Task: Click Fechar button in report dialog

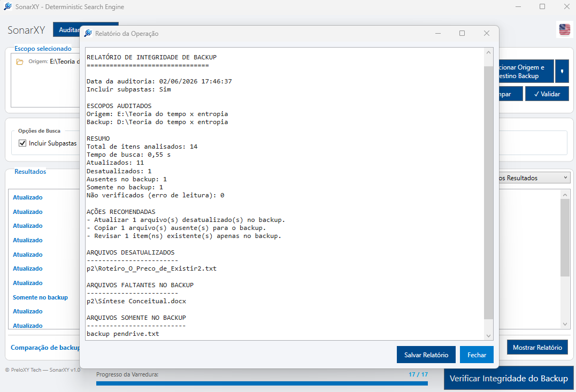Action: [477, 355]
